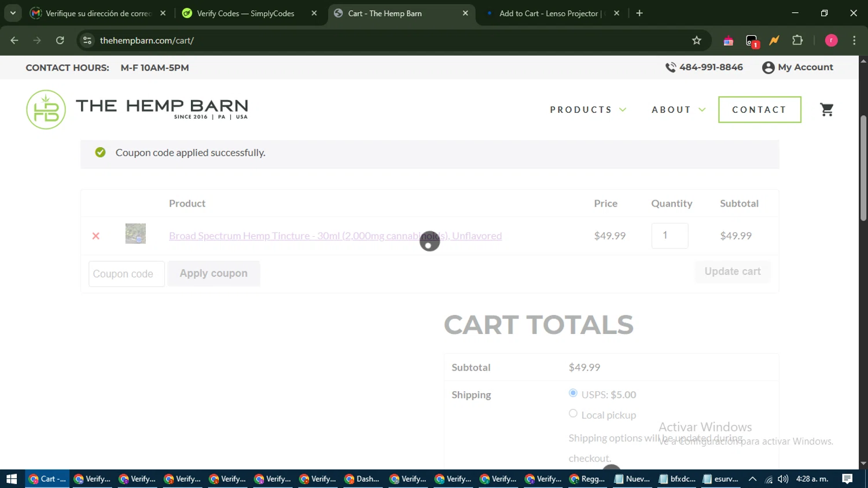Image resolution: width=868 pixels, height=488 pixels.
Task: Open the My Account link
Action: click(806, 67)
